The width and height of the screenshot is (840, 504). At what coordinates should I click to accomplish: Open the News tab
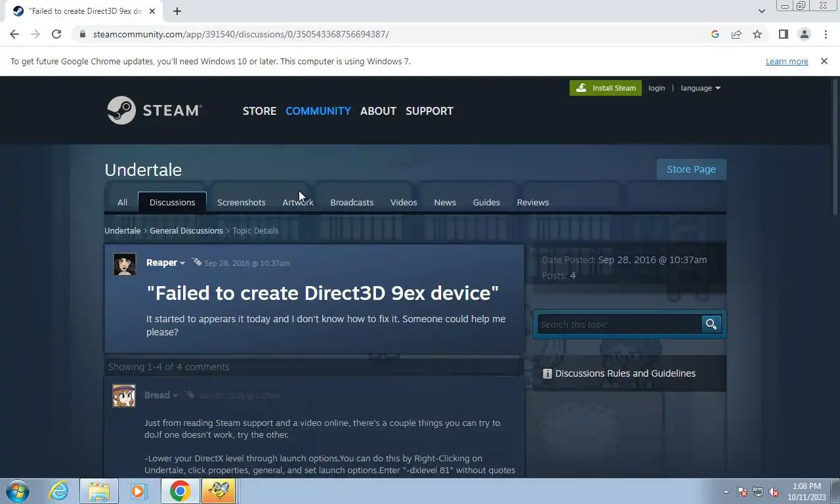445,202
